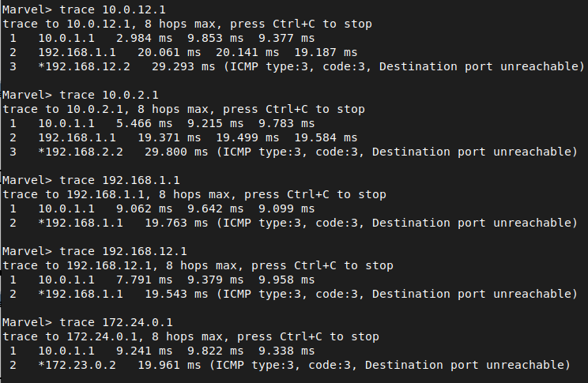Select the *192.168.12.2 hop address

(84, 66)
